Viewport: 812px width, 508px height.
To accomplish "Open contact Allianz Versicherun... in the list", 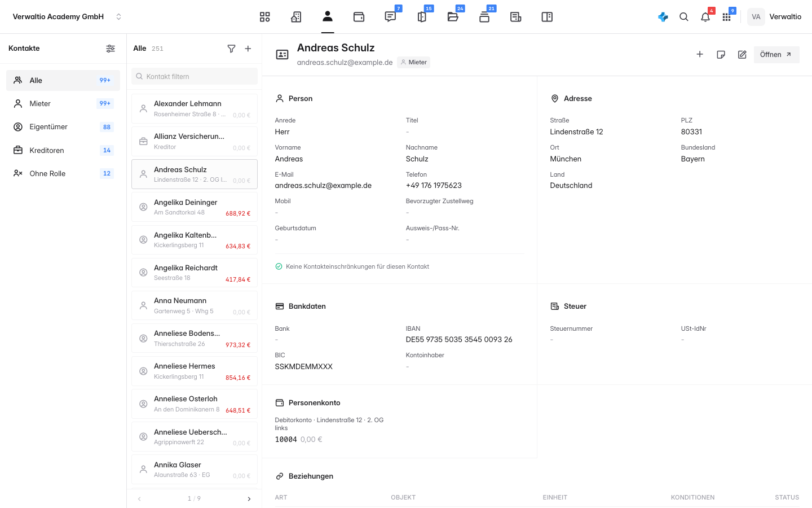I will (x=195, y=141).
